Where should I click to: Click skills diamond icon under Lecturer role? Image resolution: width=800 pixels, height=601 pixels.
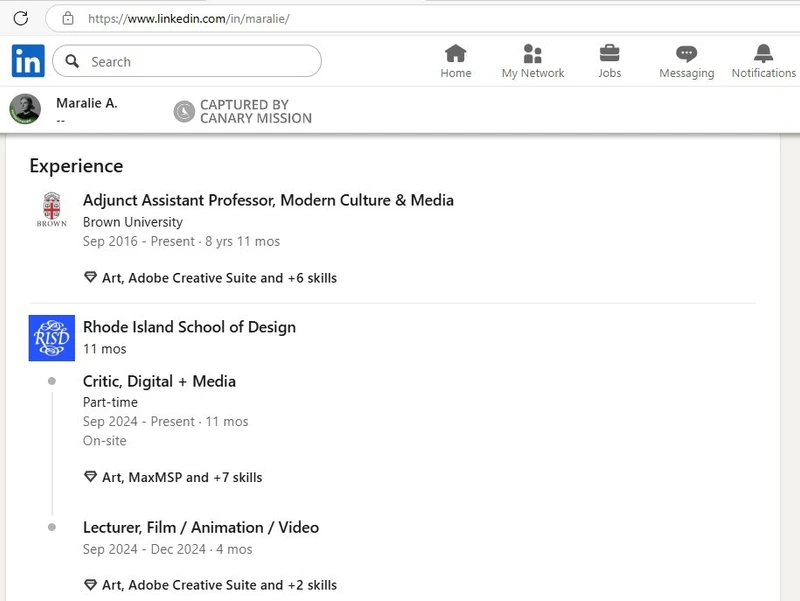(90, 584)
